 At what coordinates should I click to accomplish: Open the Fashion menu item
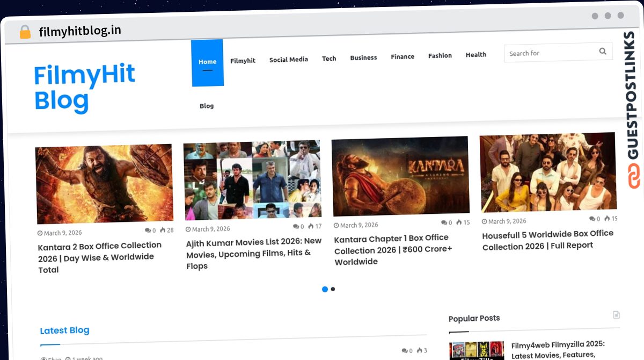coord(440,55)
